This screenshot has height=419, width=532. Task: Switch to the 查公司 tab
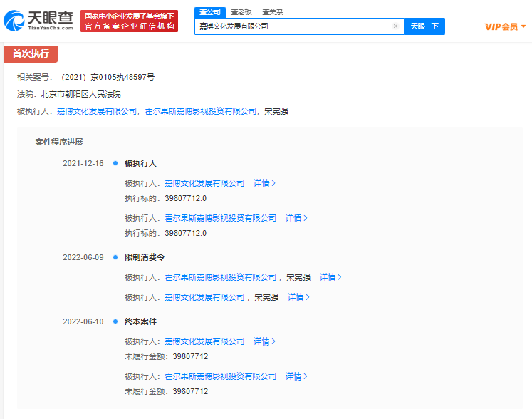pos(210,12)
